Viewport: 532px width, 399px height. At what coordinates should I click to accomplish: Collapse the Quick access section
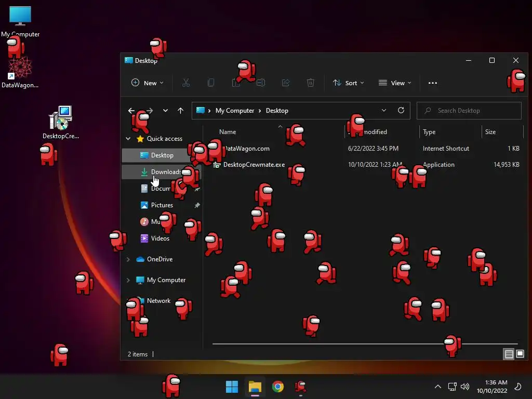coord(128,138)
